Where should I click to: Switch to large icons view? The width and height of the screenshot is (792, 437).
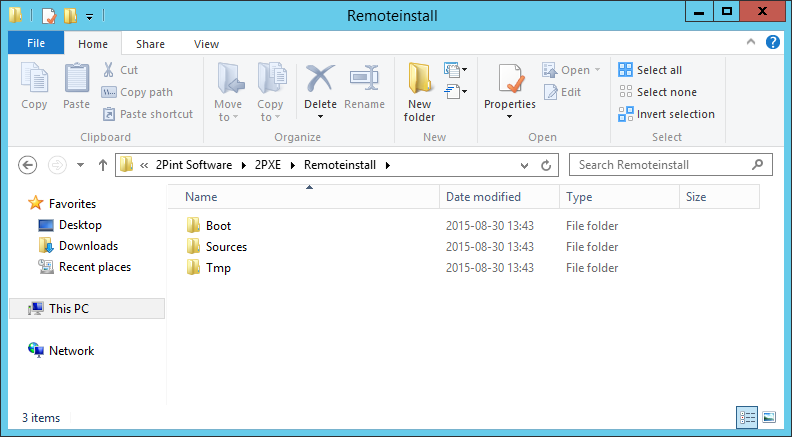click(x=769, y=417)
